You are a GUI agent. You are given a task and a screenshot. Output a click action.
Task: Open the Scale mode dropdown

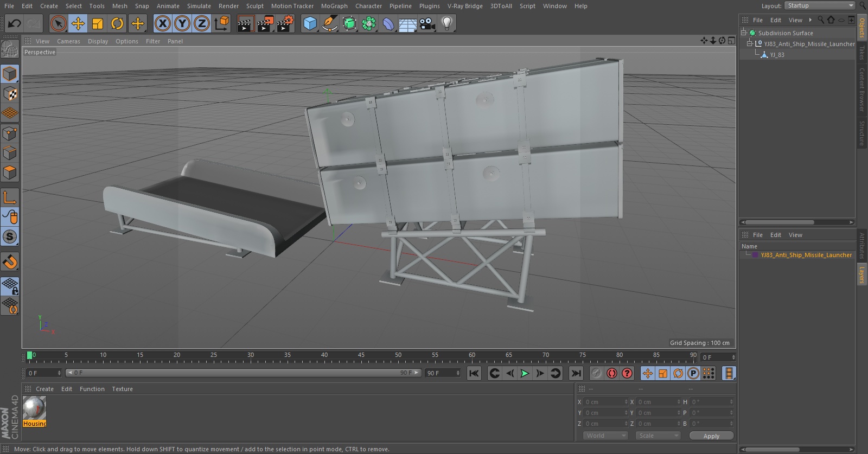pyautogui.click(x=658, y=436)
